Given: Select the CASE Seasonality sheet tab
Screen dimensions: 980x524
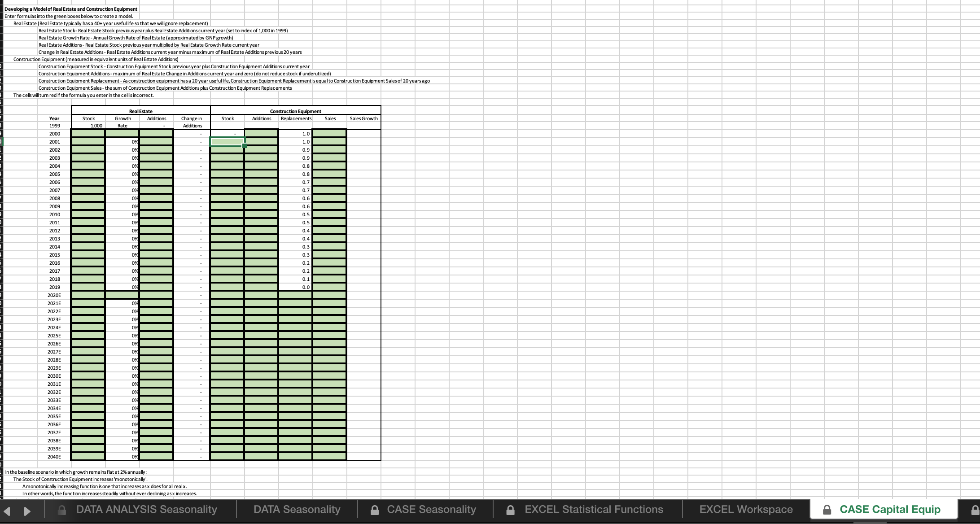Looking at the screenshot, I should tap(431, 510).
